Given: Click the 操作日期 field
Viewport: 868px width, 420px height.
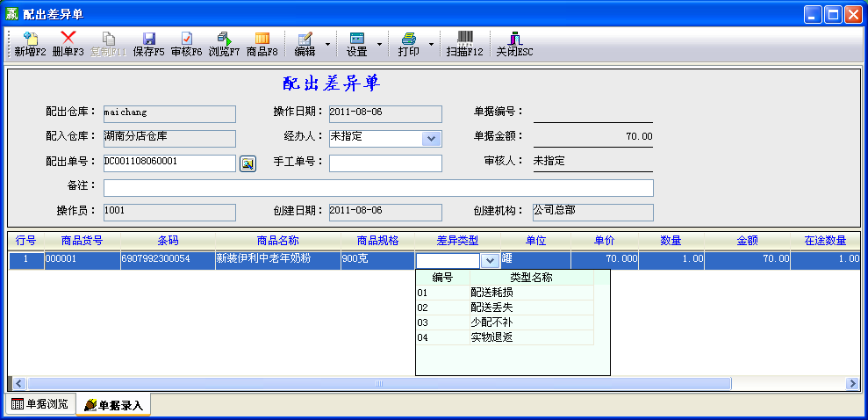Looking at the screenshot, I should pyautogui.click(x=385, y=114).
